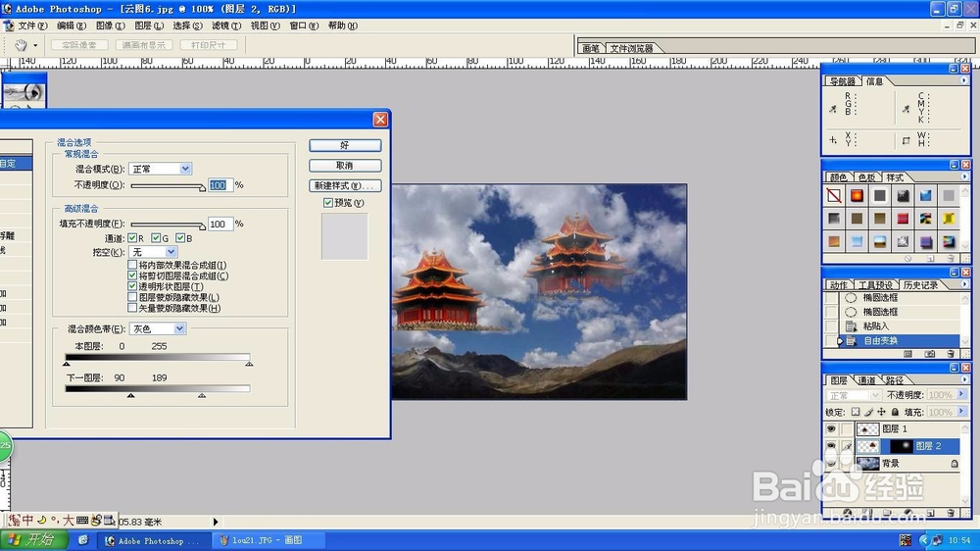Click the lock transparent pixels icon

pos(856,412)
